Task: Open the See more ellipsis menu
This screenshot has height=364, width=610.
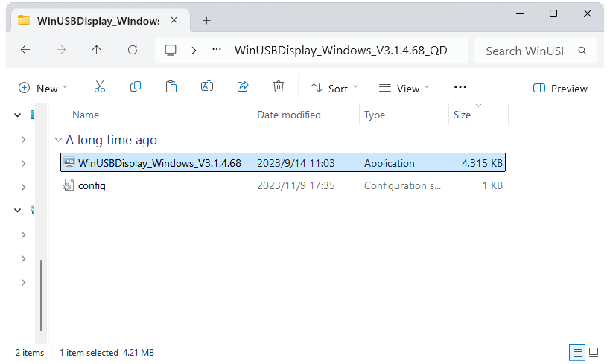Action: coord(460,87)
